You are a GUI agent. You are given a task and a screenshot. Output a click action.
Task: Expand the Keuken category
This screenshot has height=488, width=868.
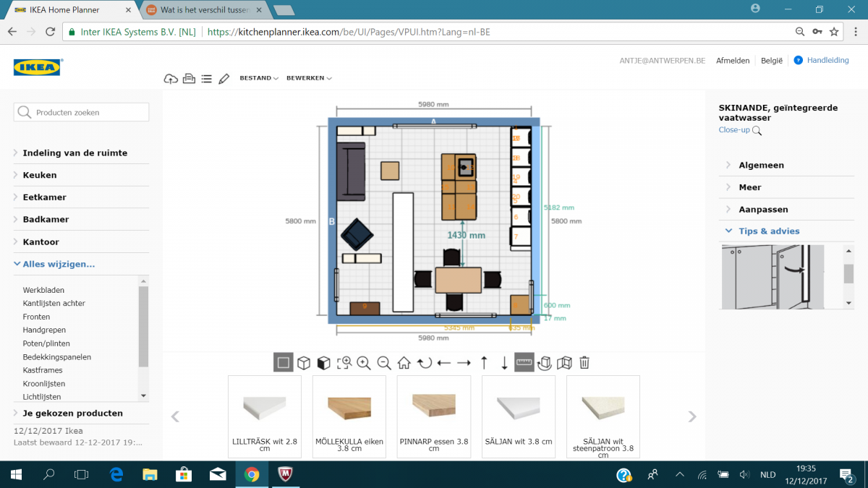pyautogui.click(x=39, y=175)
